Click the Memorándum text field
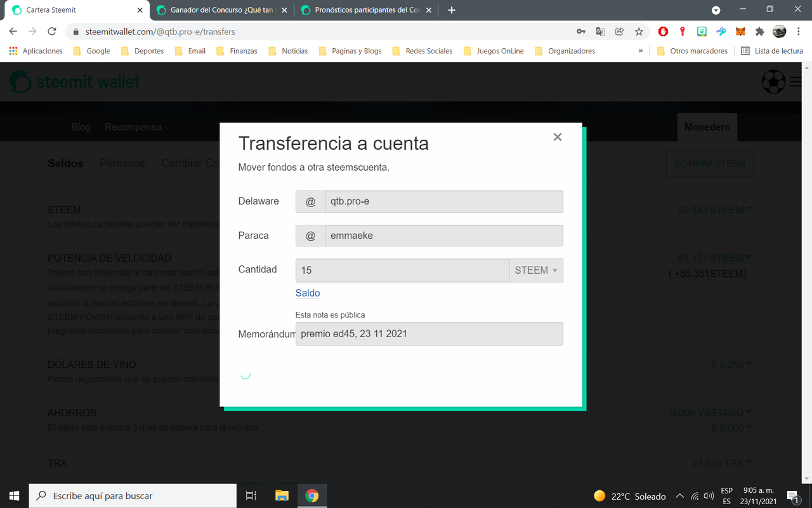Viewport: 812px width, 508px height. click(429, 334)
